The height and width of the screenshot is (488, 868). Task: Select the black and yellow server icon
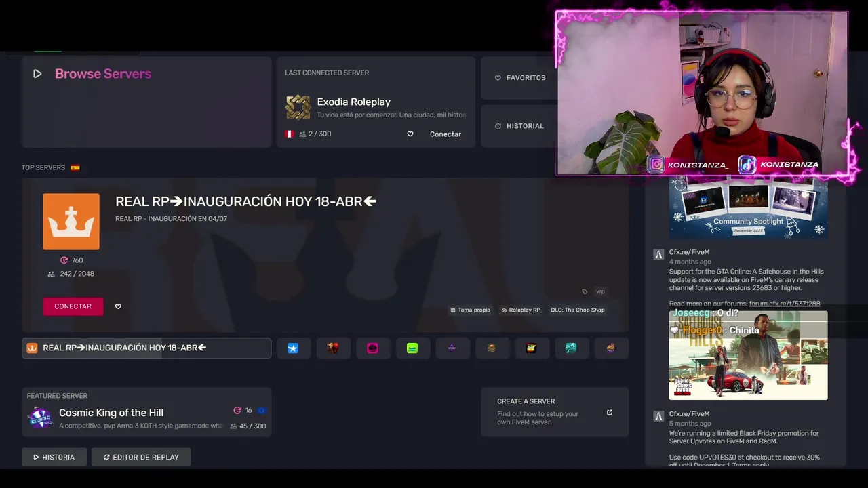tap(532, 348)
